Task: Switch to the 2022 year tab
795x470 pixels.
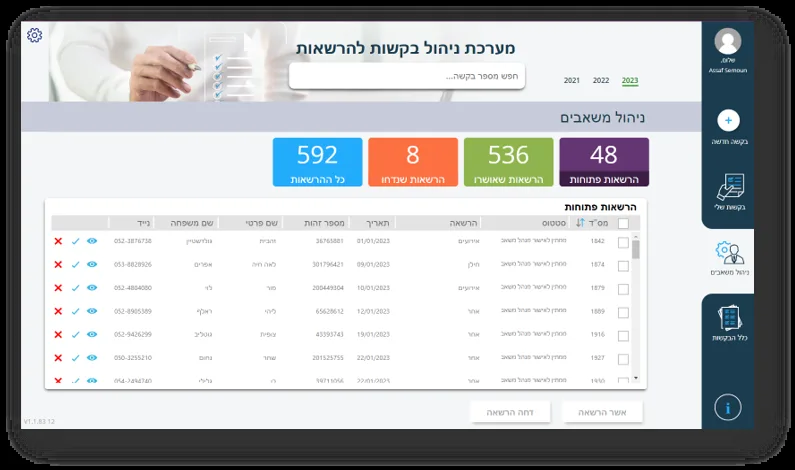Action: [601, 80]
